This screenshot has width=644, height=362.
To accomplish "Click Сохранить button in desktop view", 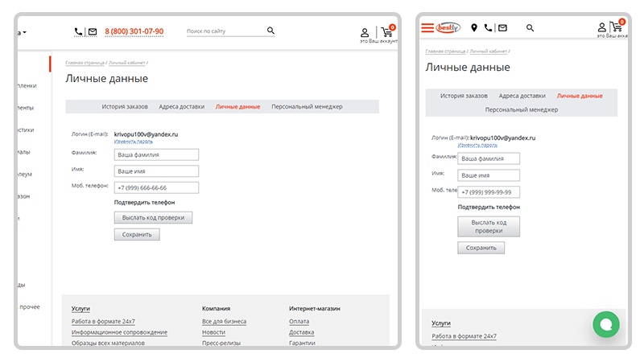I will click(137, 234).
